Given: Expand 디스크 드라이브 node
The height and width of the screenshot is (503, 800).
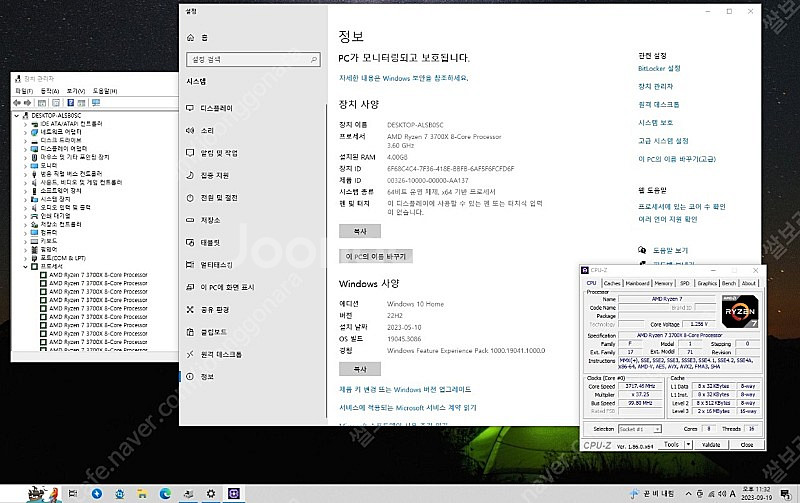Looking at the screenshot, I should point(25,140).
